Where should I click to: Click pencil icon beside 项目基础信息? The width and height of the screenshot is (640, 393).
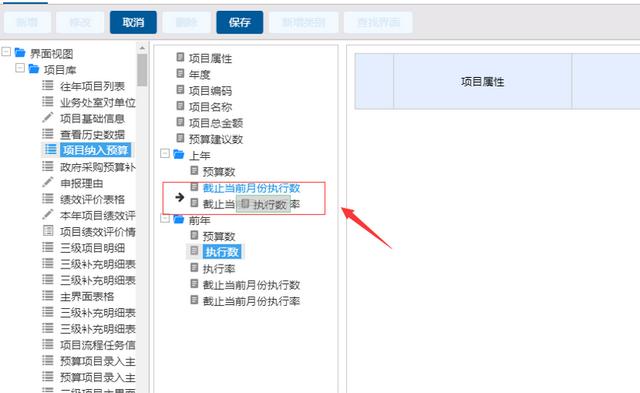tap(48, 118)
